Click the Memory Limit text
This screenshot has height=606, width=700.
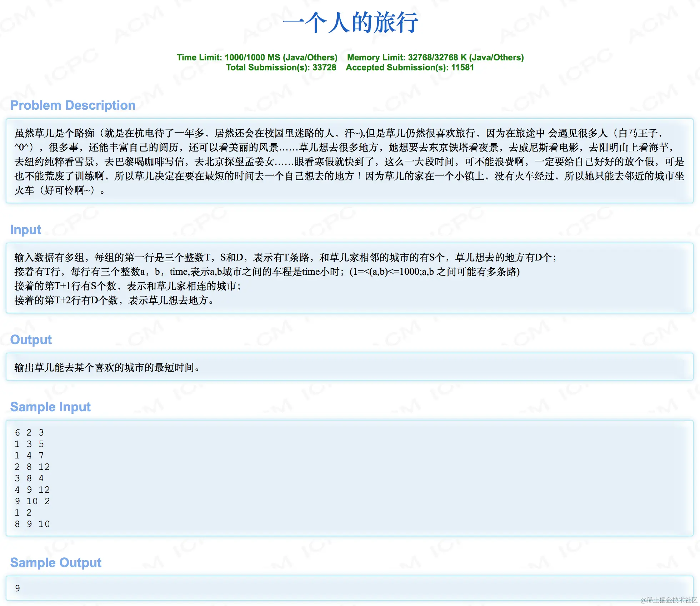tap(435, 58)
